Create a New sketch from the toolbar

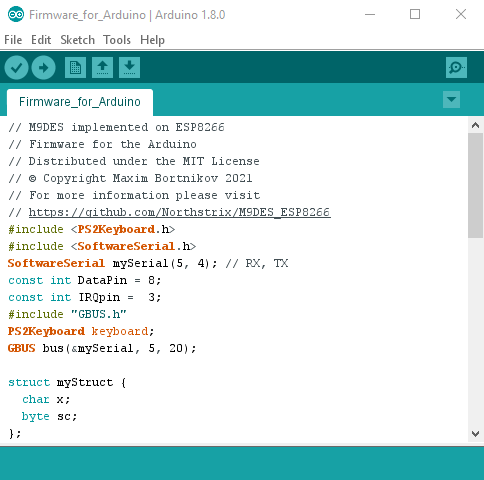(75, 68)
